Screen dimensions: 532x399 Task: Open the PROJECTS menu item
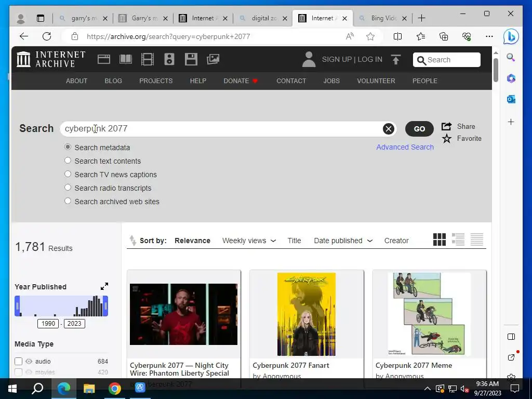pos(156,81)
